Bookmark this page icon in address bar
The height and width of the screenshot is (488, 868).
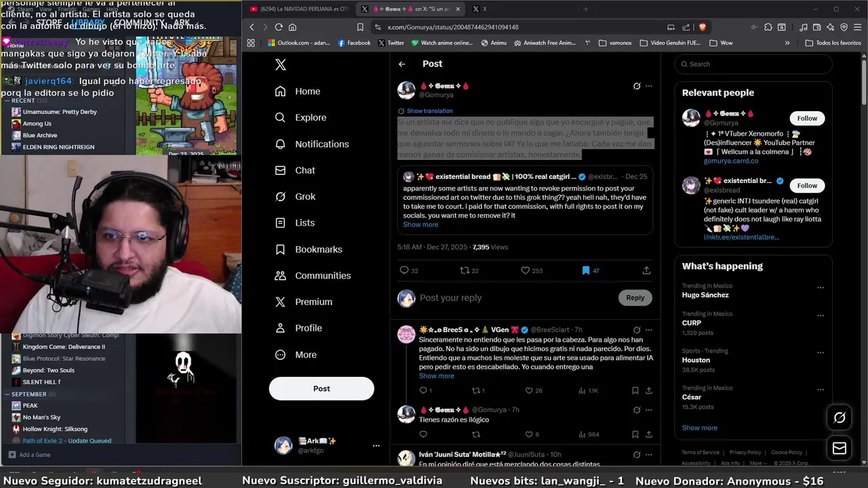click(360, 27)
